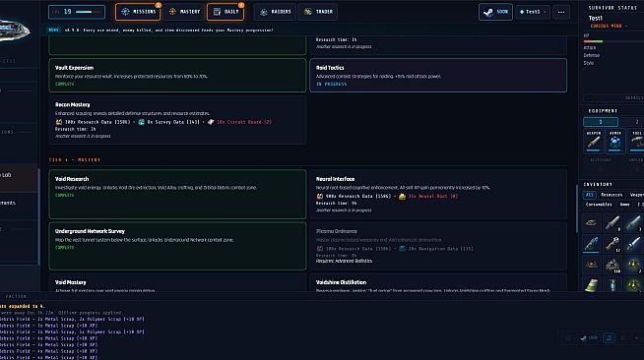This screenshot has width=644, height=360.
Task: Open the Trader shop
Action: pos(318,12)
